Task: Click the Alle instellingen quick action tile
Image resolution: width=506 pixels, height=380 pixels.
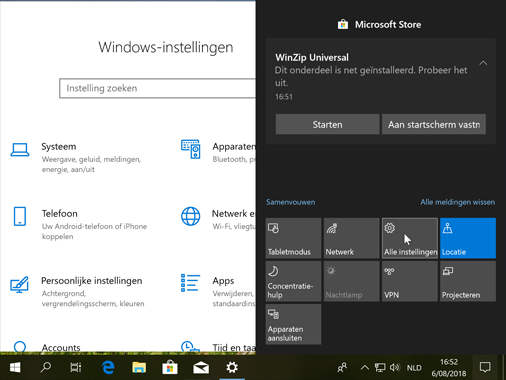Action: pos(410,238)
